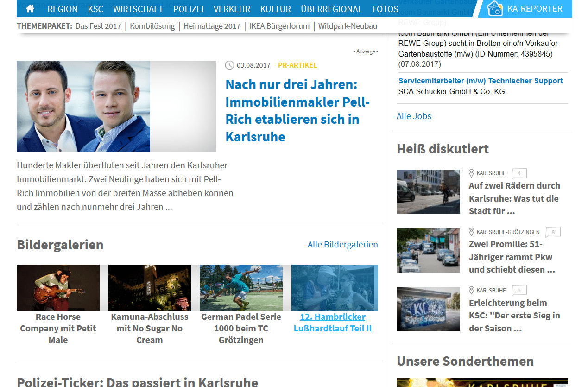Open the KA-REPORTER page

(535, 8)
